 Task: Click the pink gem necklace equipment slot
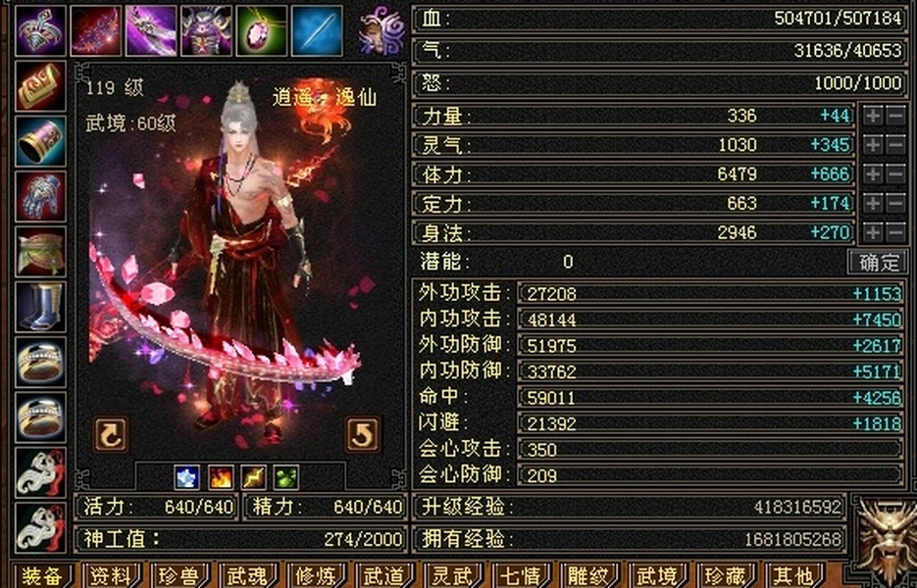pos(262,31)
